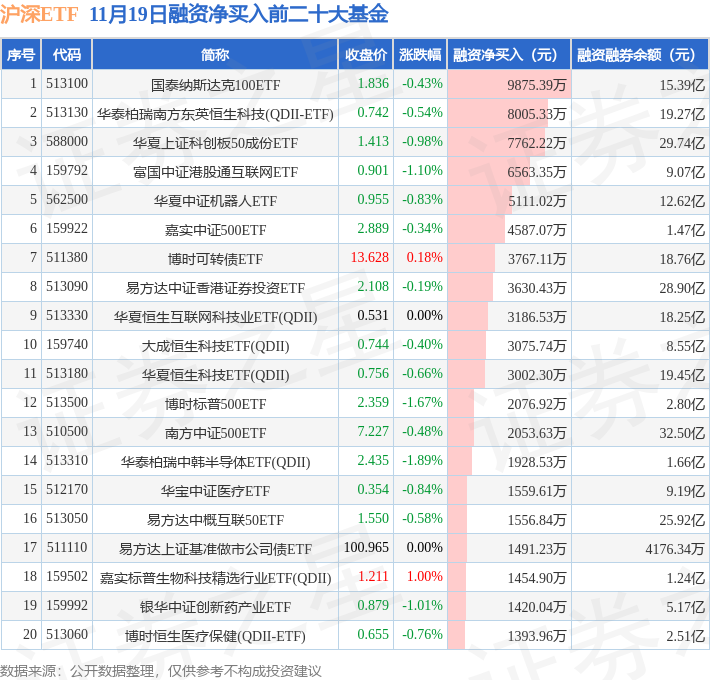Viewport: 710px width, 680px height.
Task: Click 博时标普500ETF name
Action: 215,403
